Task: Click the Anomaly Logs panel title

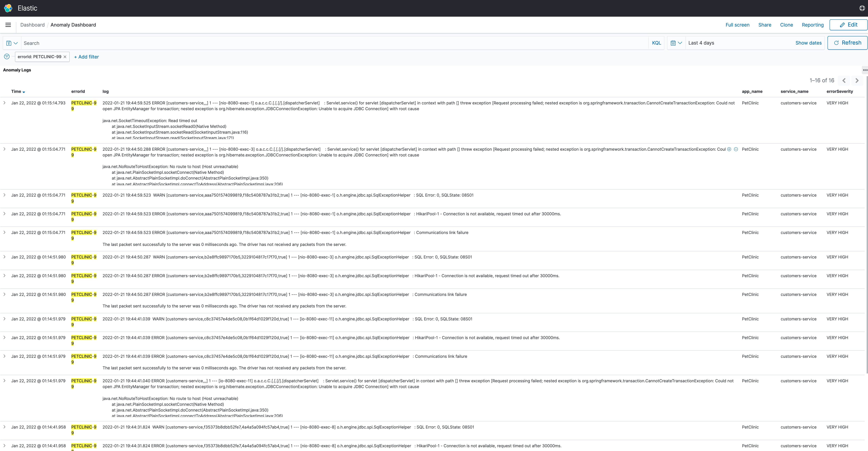Action: coord(17,70)
